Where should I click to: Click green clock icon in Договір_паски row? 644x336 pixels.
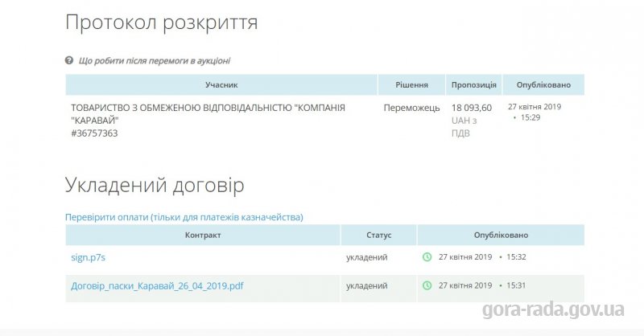point(427,285)
